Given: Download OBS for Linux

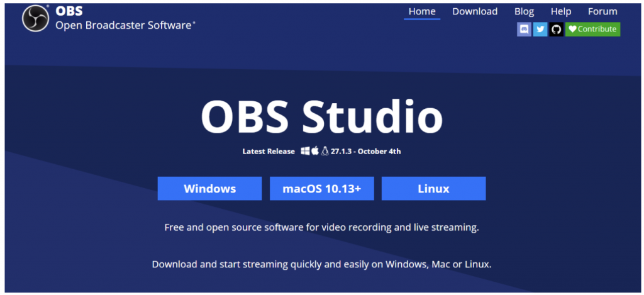Looking at the screenshot, I should point(434,189).
